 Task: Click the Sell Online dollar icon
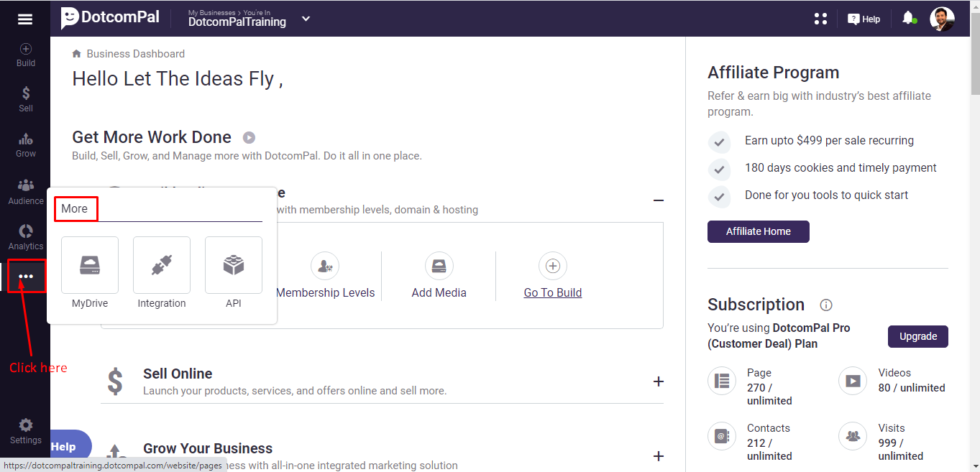(115, 381)
